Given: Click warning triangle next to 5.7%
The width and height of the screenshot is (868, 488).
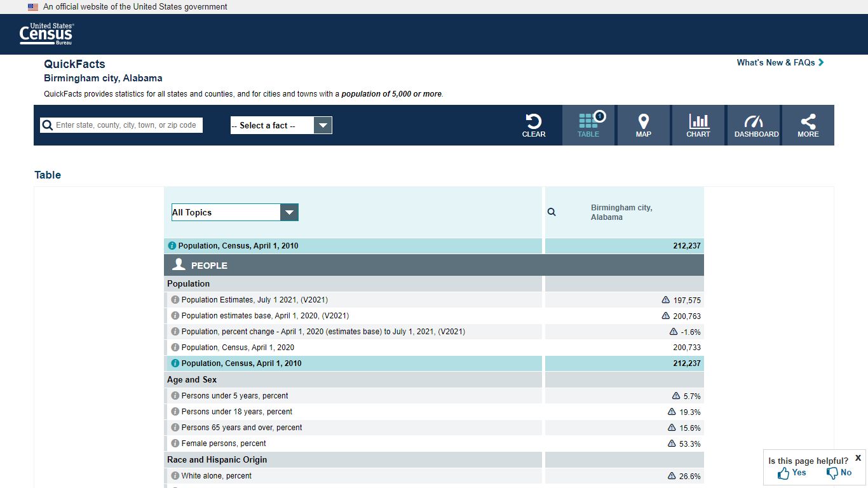Looking at the screenshot, I should [676, 396].
